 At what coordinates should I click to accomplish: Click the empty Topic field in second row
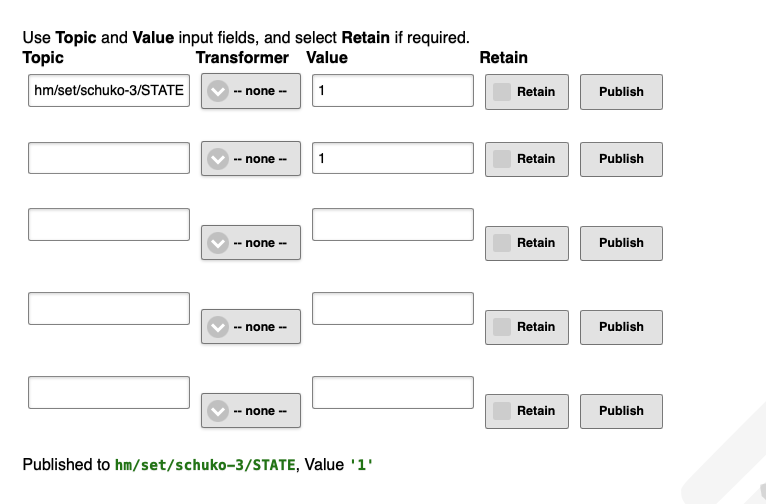108,158
